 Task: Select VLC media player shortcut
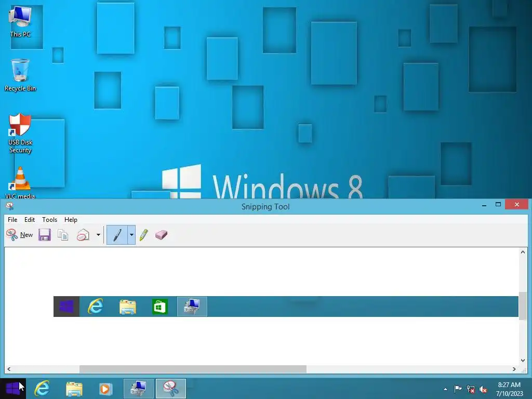pos(20,183)
